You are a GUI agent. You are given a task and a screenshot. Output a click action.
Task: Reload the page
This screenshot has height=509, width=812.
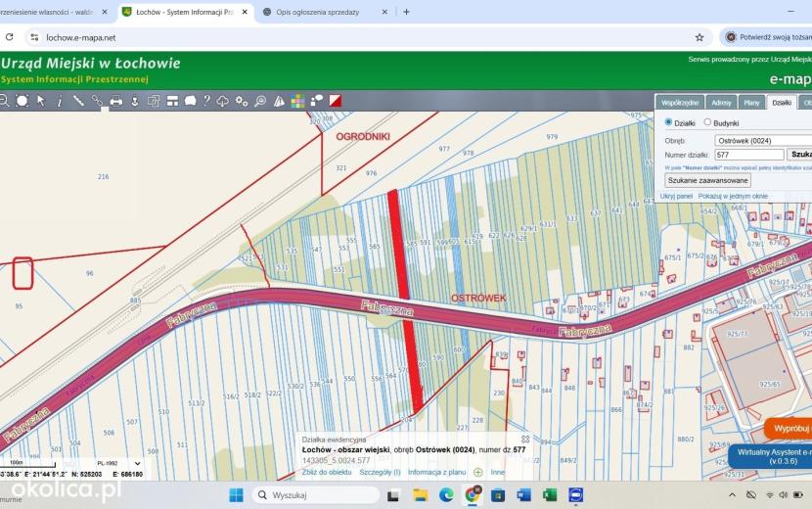[10, 37]
